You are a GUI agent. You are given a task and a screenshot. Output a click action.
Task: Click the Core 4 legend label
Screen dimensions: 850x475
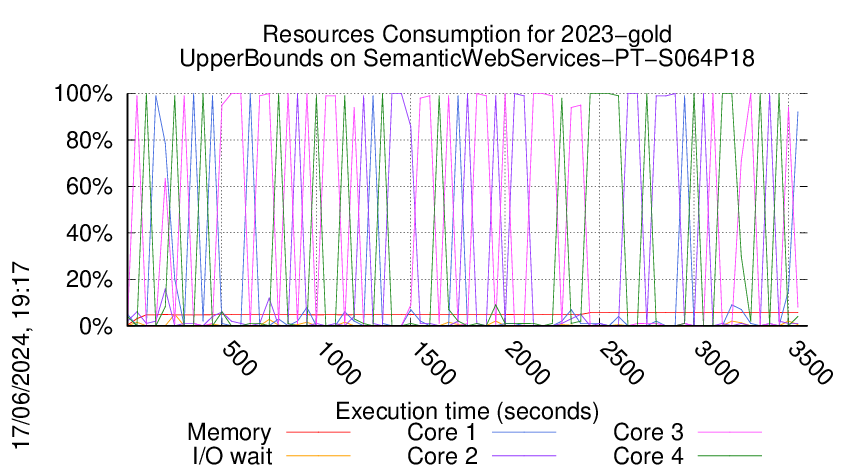tap(648, 457)
